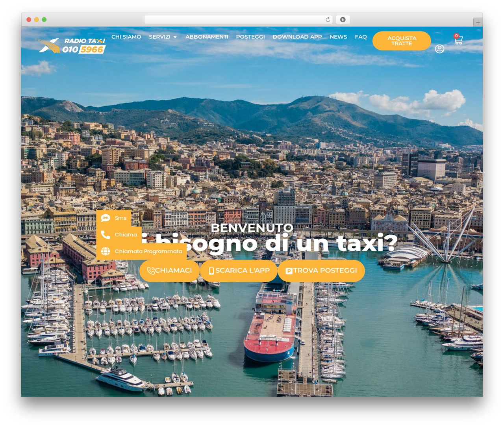Click the SMS speech bubble icon
This screenshot has height=427, width=504.
pos(106,218)
